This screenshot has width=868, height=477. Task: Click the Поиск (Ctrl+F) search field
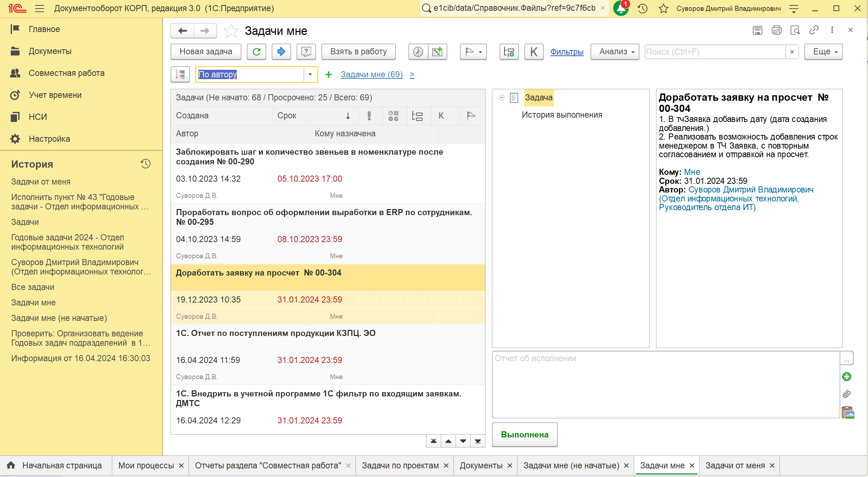(715, 52)
